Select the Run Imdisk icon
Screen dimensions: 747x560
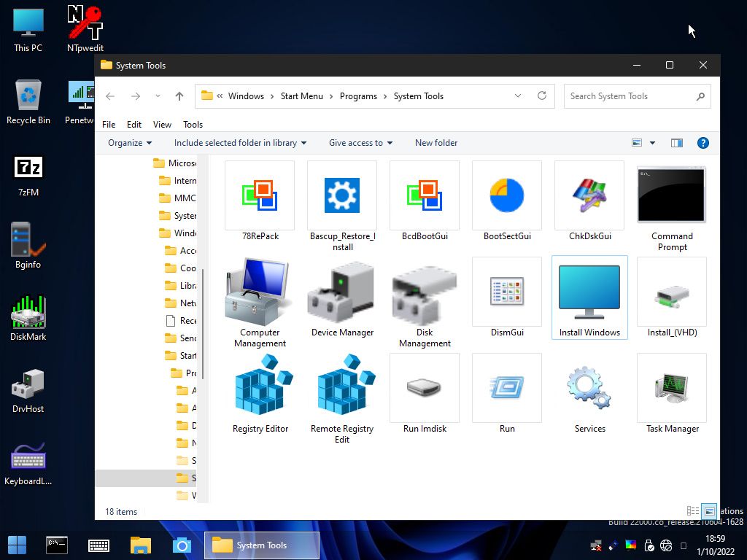pos(425,393)
